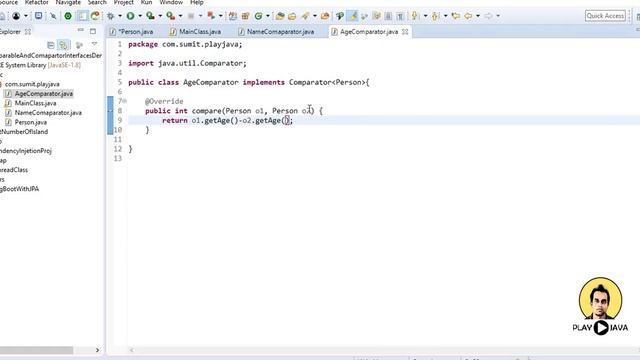640x360 pixels.
Task: Open the Refactor menu
Action: (36, 2)
